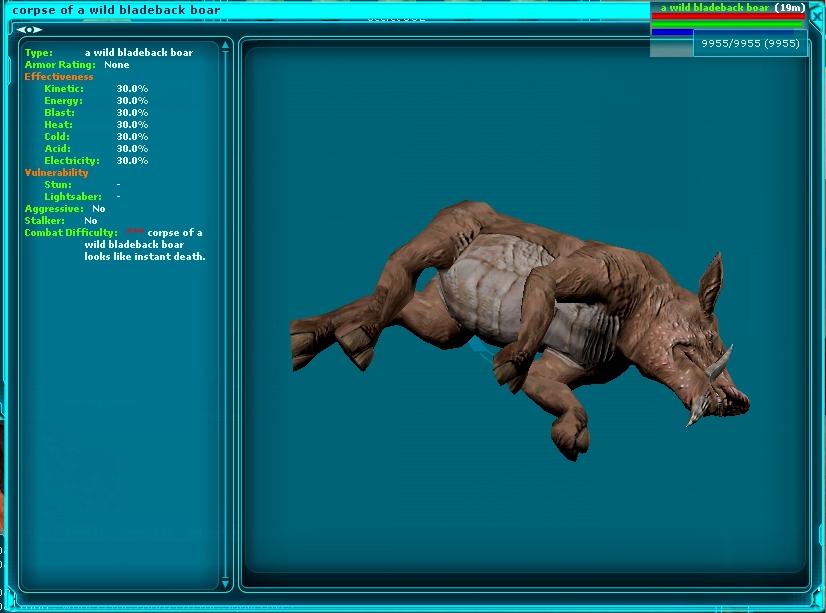Click the Kinetic '30.0%' value
The image size is (826, 613).
click(x=132, y=88)
